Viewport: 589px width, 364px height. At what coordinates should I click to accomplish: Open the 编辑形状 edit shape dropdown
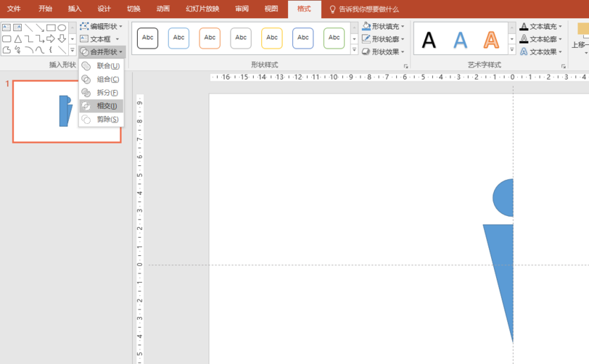point(102,26)
